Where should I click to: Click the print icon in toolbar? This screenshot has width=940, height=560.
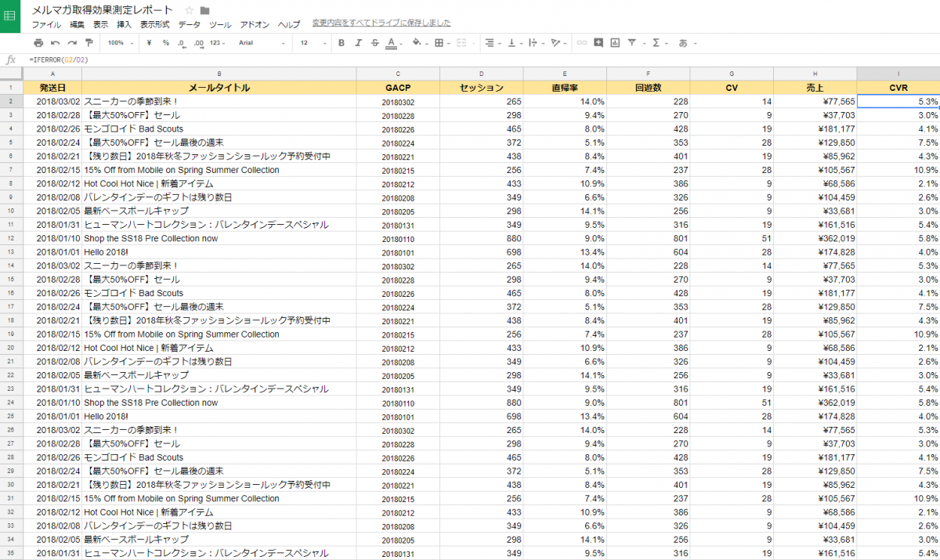click(x=38, y=42)
